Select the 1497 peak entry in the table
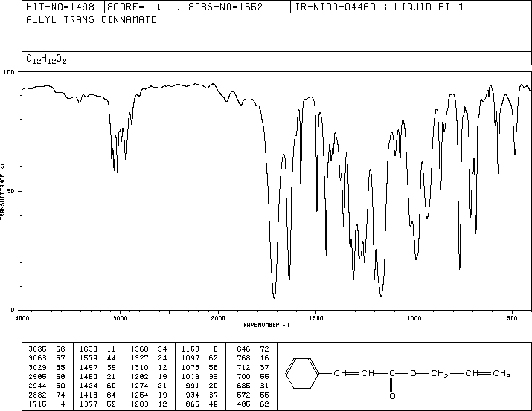Image resolution: width=532 pixels, height=411 pixels. pyautogui.click(x=97, y=367)
